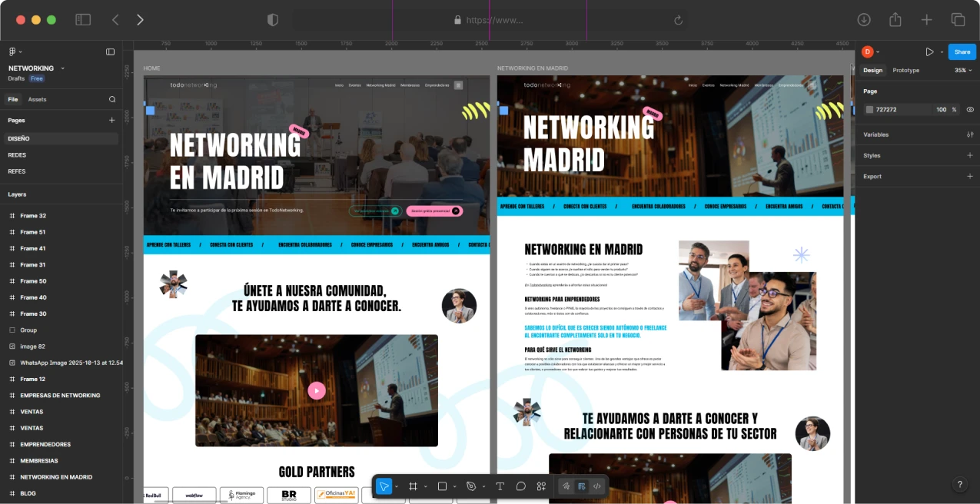Toggle page color visibility eye icon
Image resolution: width=980 pixels, height=504 pixels.
tap(970, 109)
